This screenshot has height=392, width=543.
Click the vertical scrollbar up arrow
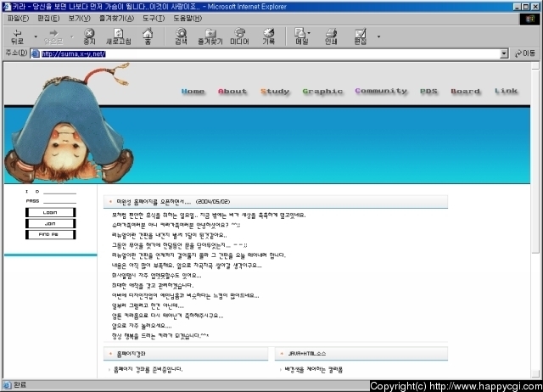click(535, 66)
